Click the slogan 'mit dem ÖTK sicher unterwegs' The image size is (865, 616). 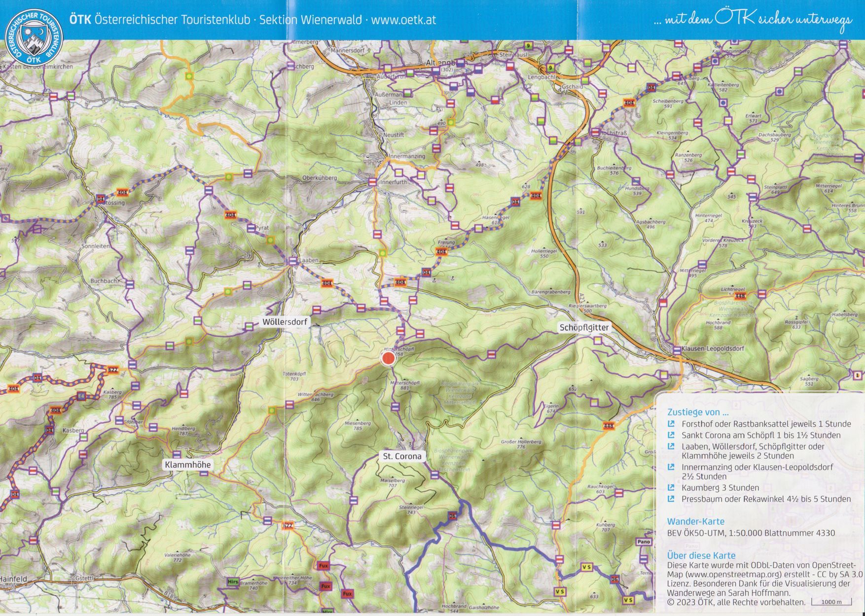752,20
